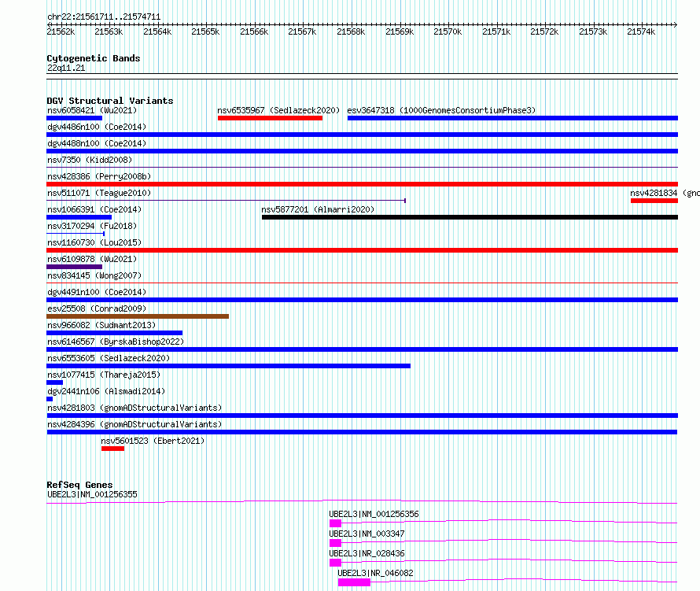Image resolution: width=700 pixels, height=591 pixels.
Task: Click the small blue nsv1077415 bar
Action: click(x=54, y=382)
